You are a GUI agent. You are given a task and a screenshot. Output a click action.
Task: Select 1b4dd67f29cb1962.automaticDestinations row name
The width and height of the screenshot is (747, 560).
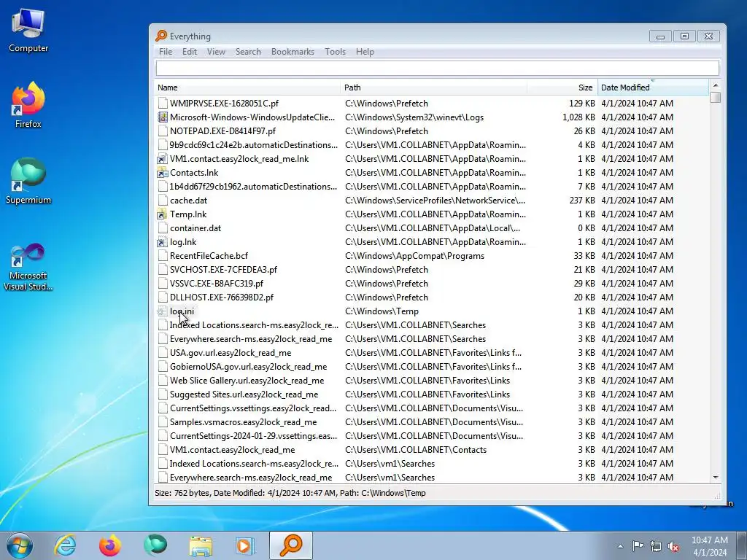pyautogui.click(x=253, y=186)
